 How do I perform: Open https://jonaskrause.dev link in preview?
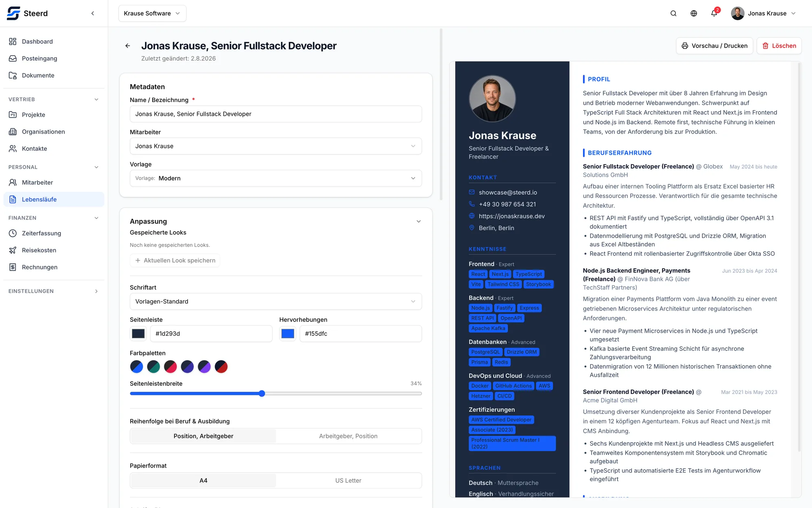click(512, 216)
